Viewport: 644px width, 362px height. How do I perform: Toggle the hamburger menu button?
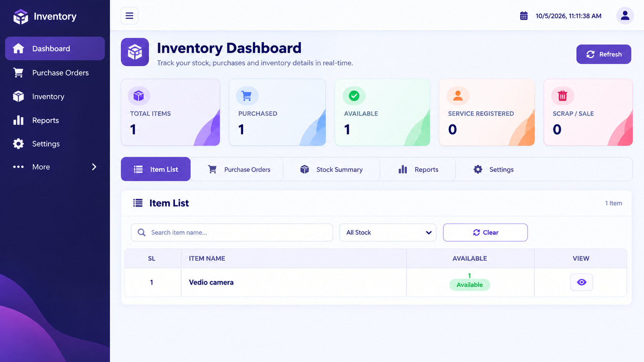(129, 16)
